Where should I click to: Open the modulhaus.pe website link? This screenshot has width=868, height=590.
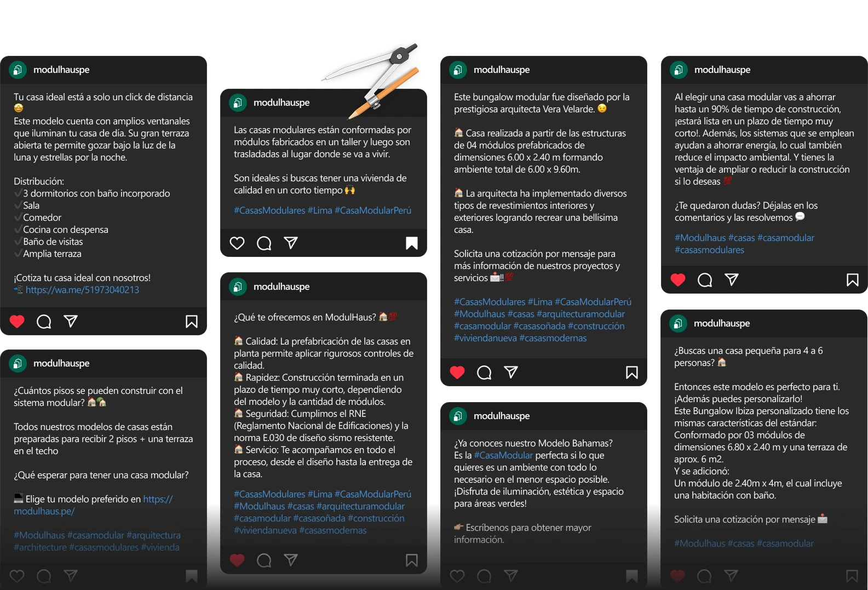93,505
